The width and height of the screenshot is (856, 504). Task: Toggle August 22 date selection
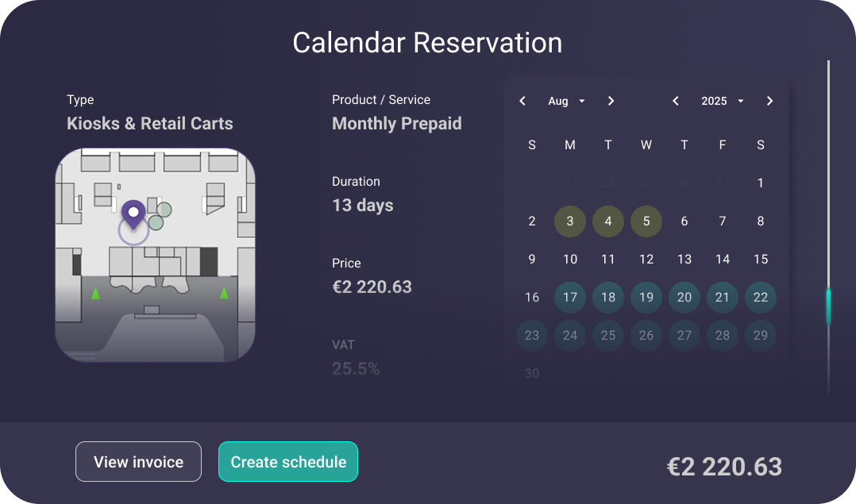pos(761,298)
